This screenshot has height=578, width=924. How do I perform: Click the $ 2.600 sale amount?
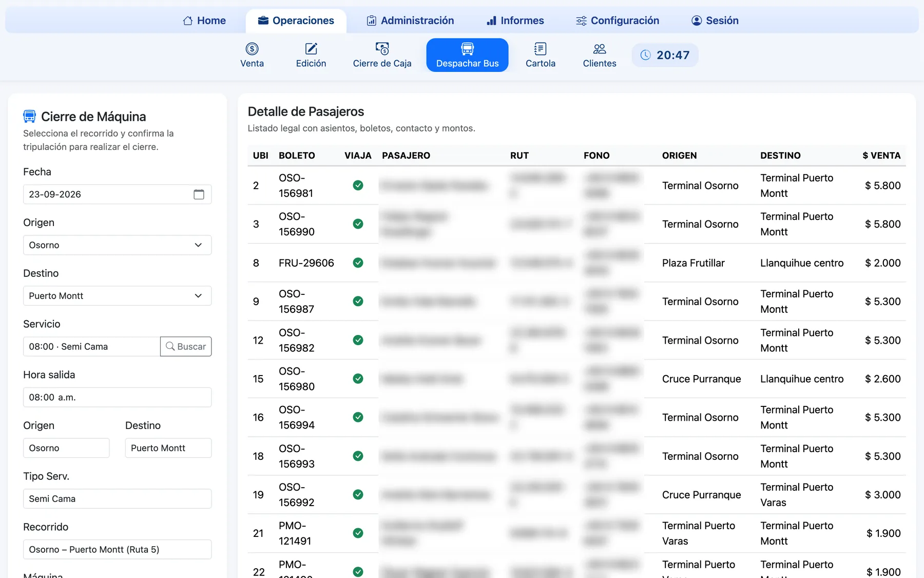882,379
